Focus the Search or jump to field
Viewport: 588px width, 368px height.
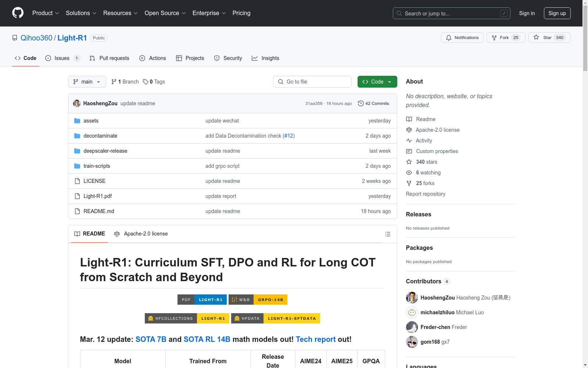pyautogui.click(x=452, y=13)
